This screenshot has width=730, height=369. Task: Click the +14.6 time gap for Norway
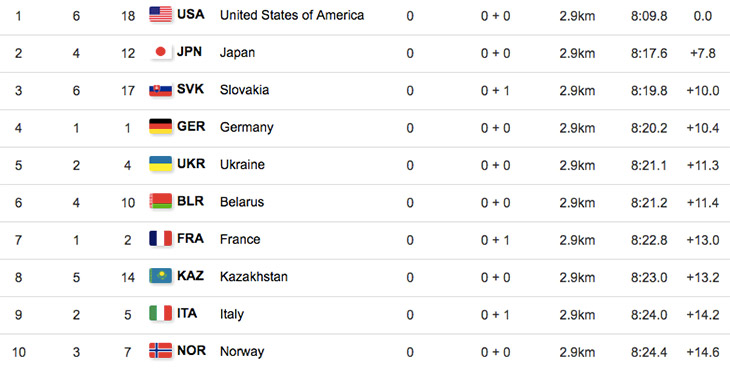(703, 352)
